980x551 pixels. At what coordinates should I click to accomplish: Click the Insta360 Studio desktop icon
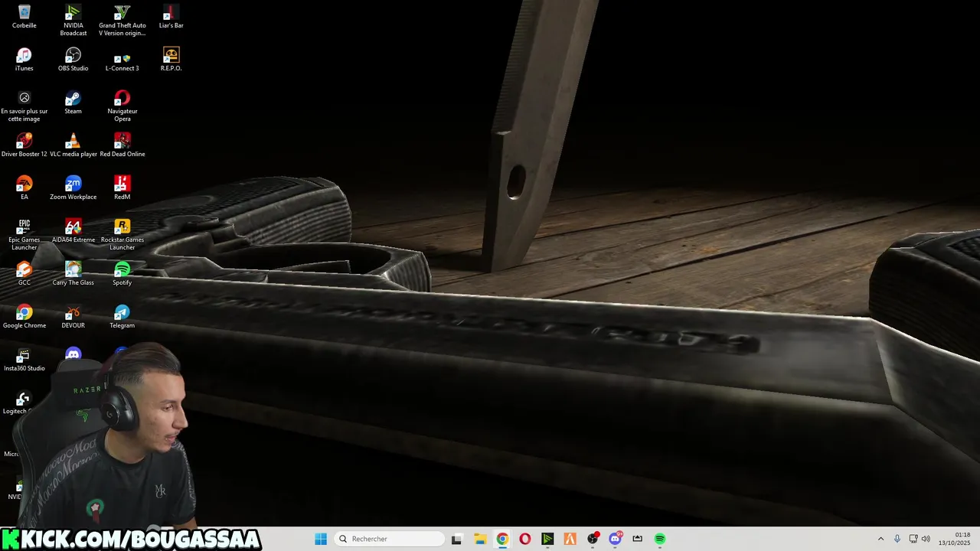24,359
